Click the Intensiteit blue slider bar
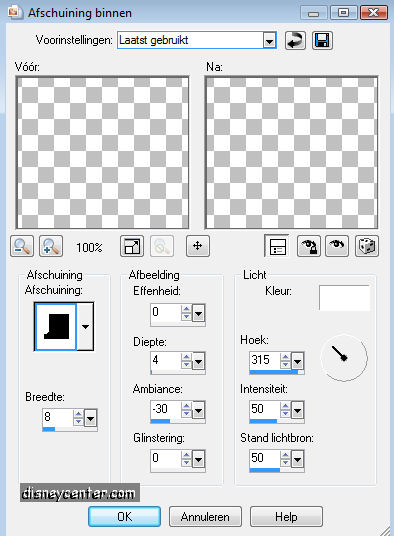Screen dimensions: 394x536 coord(263,421)
